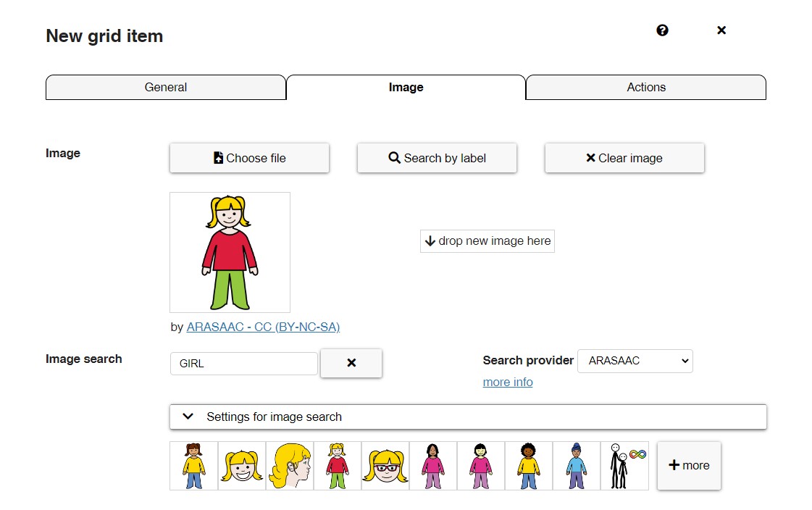Open the help dialog via question mark icon
This screenshot has width=812, height=510.
point(661,30)
